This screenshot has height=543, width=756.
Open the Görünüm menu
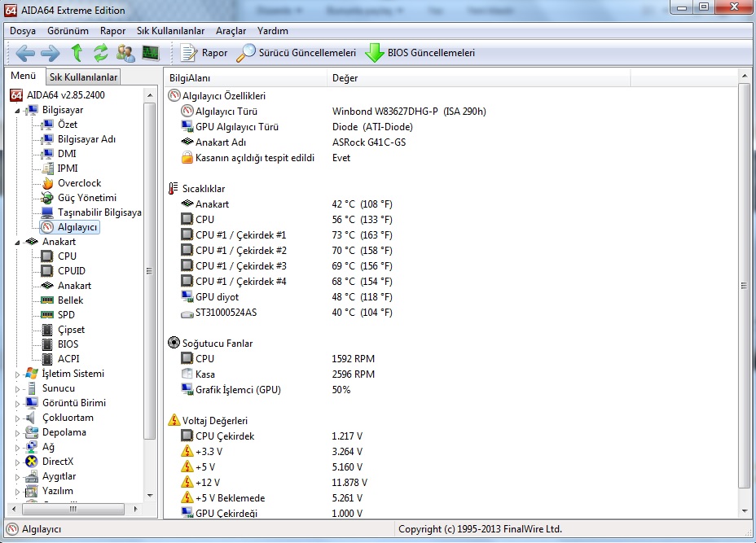(x=68, y=31)
